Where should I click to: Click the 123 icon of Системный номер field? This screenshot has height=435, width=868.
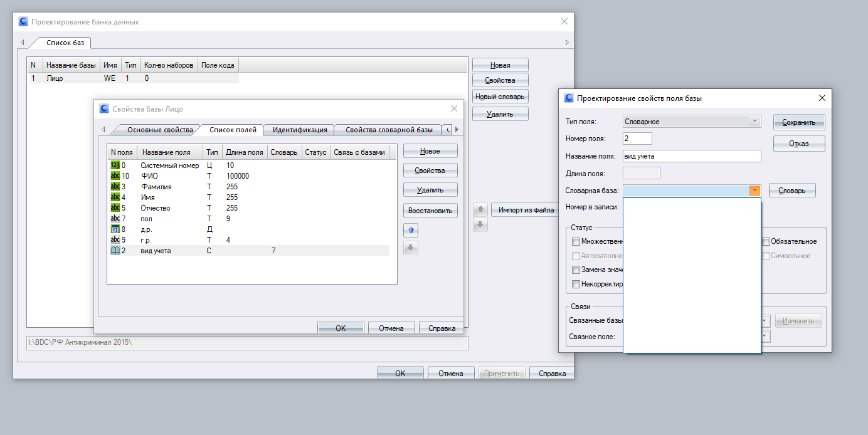(x=115, y=165)
